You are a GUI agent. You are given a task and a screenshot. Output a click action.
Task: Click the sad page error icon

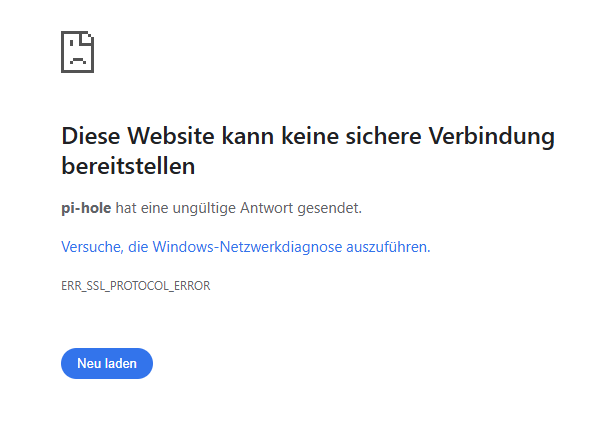77,52
